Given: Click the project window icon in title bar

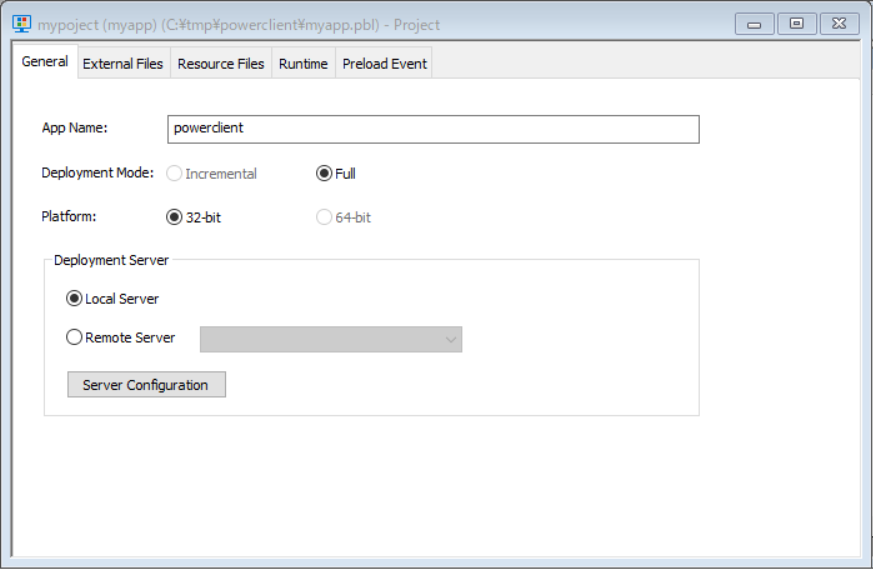Looking at the screenshot, I should click(21, 24).
